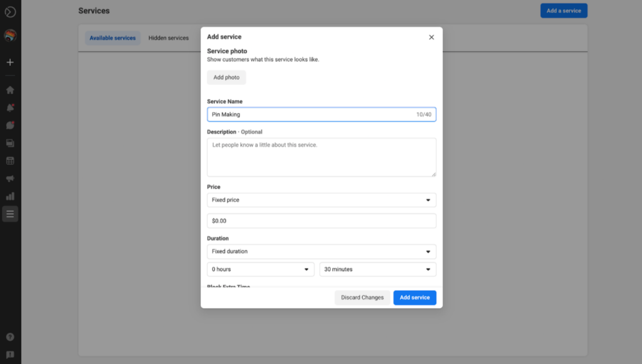Click the Add photo button
This screenshot has height=364, width=642.
[226, 77]
